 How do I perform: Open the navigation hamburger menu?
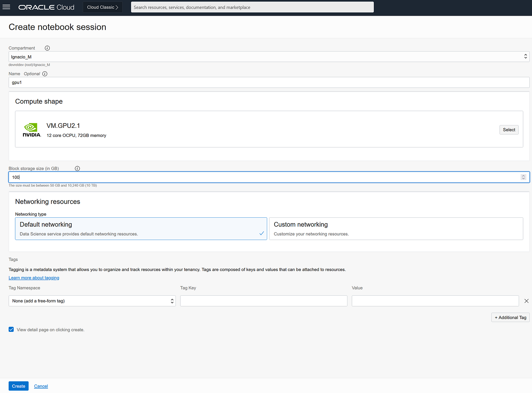click(6, 7)
